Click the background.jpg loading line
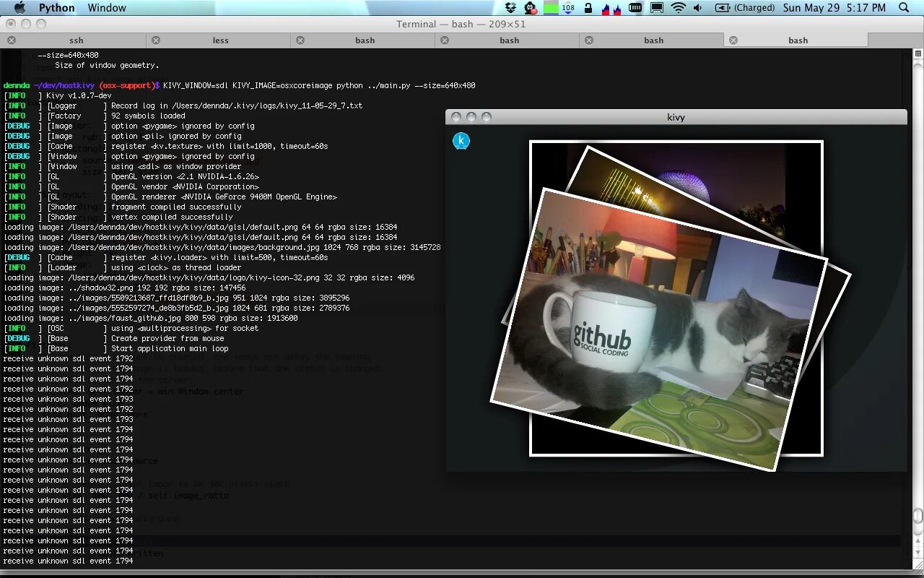 (222, 247)
